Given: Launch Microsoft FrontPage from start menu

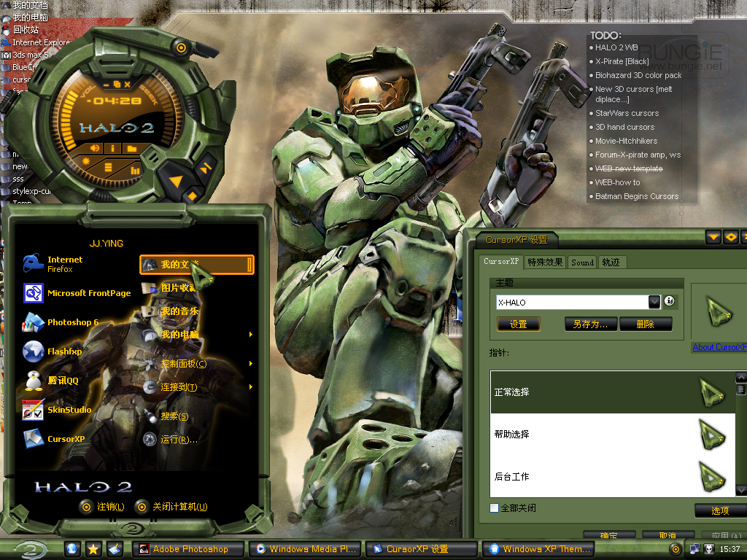Looking at the screenshot, I should tap(77, 293).
